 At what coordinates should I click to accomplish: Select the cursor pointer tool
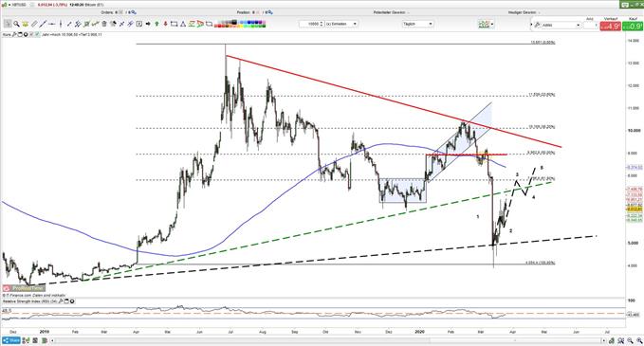pos(7,24)
